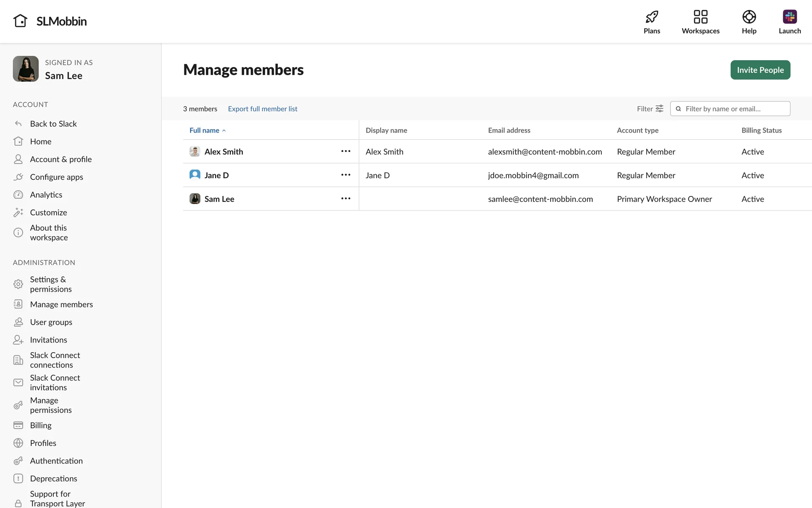This screenshot has height=508, width=812.
Task: Open the Workspaces grid icon
Action: click(x=700, y=17)
